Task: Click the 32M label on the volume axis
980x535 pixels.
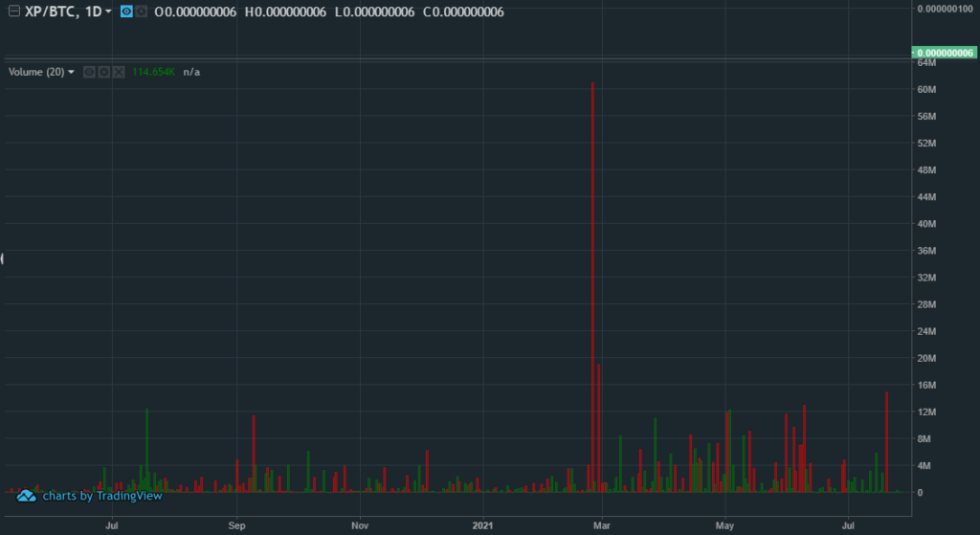Action: coord(926,279)
